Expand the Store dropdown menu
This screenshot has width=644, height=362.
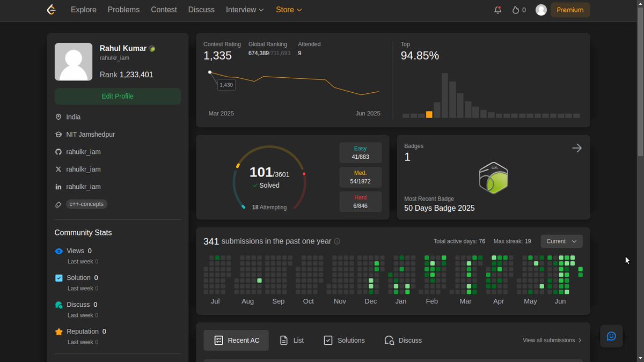click(289, 10)
